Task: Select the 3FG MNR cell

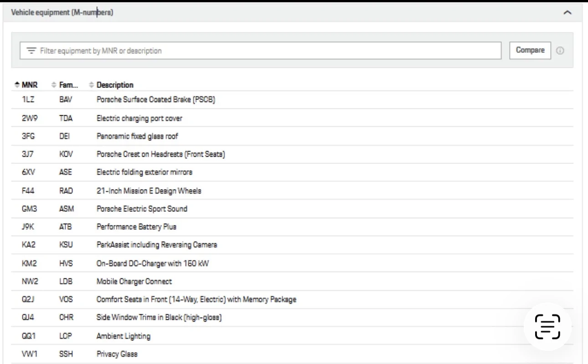Action: click(28, 136)
